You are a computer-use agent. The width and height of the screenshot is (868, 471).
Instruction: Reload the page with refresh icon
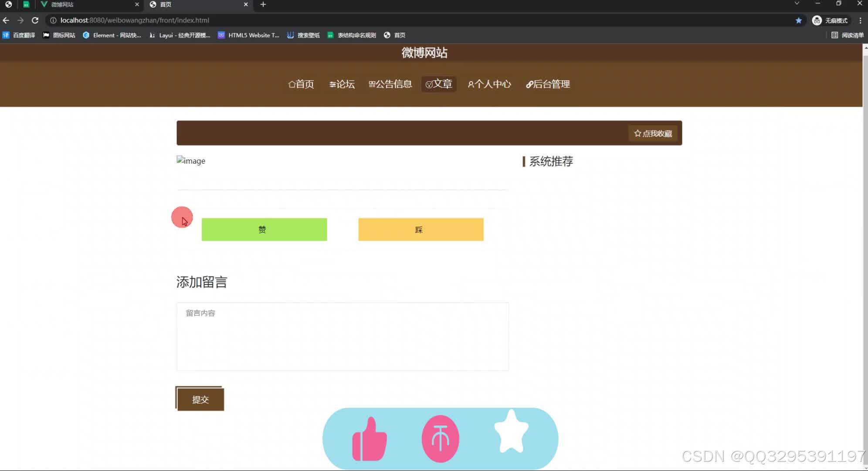click(35, 20)
